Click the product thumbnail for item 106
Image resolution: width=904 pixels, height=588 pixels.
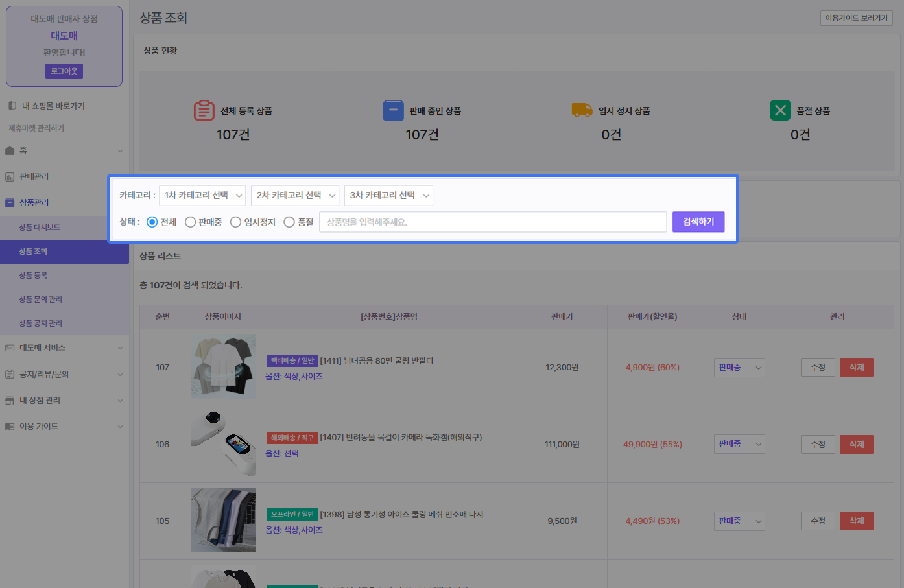tap(223, 444)
